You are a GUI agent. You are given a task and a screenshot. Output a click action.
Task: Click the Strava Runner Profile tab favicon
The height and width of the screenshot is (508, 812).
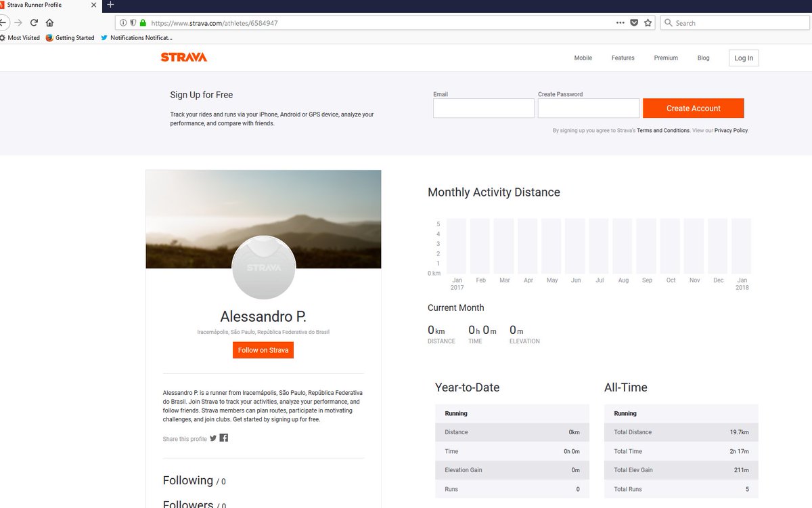click(x=2, y=5)
